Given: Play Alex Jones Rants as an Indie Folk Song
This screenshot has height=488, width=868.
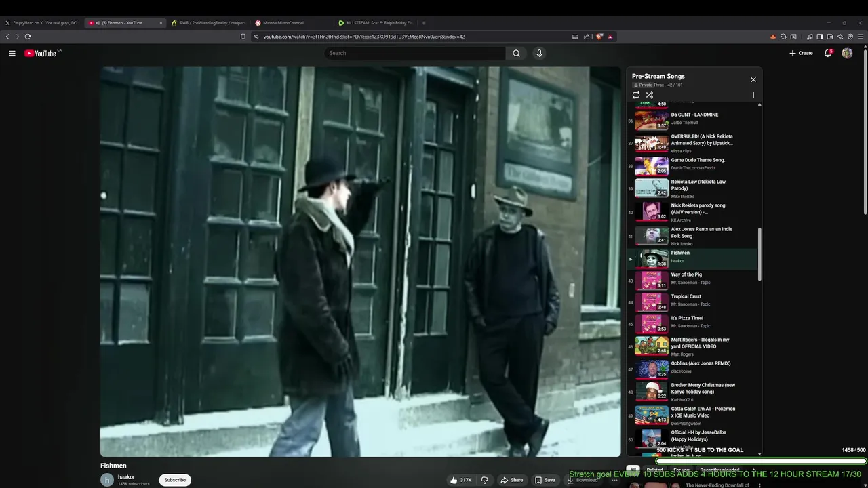Looking at the screenshot, I should pyautogui.click(x=692, y=236).
